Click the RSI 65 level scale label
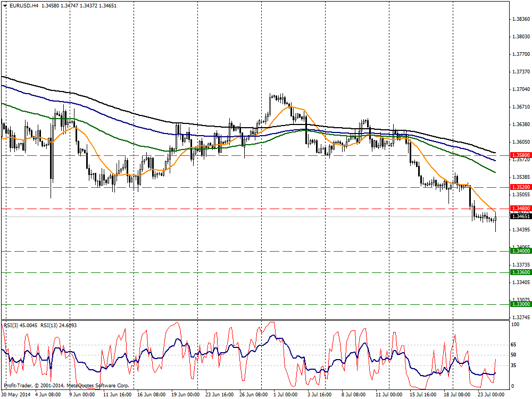Screen dimensions: 532x399 [x=513, y=345]
